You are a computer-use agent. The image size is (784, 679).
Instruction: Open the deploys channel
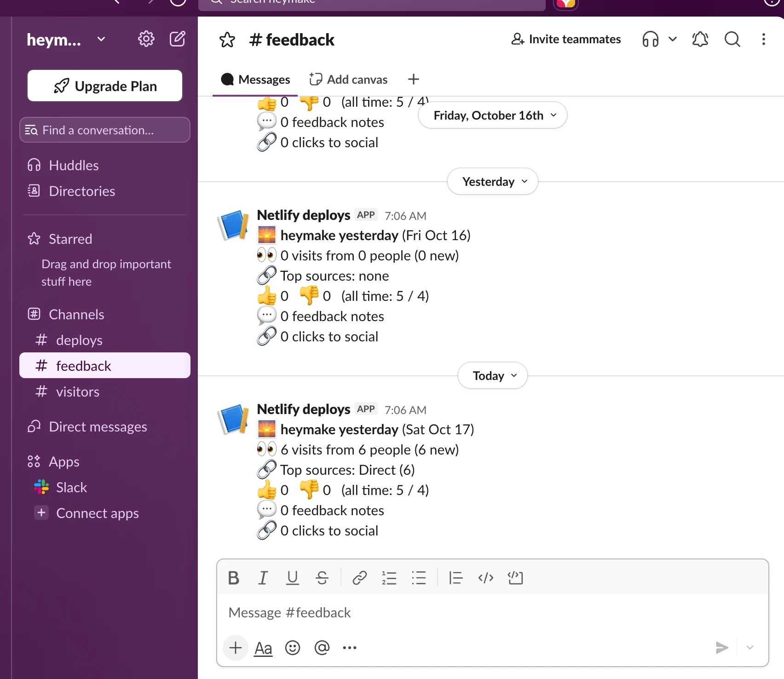point(105,340)
